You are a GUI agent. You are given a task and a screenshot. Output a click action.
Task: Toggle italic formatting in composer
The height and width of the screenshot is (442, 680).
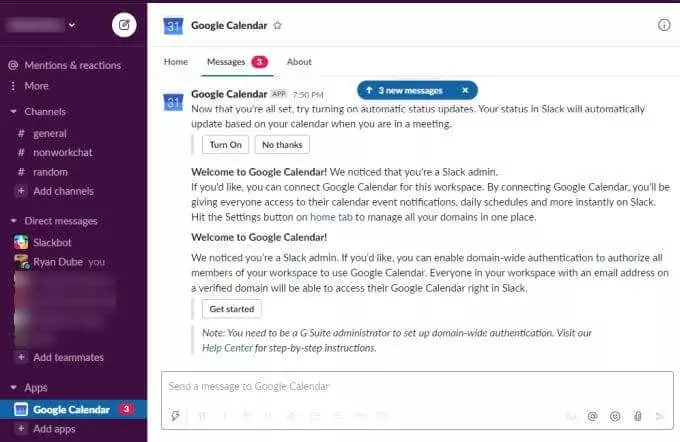(225, 416)
